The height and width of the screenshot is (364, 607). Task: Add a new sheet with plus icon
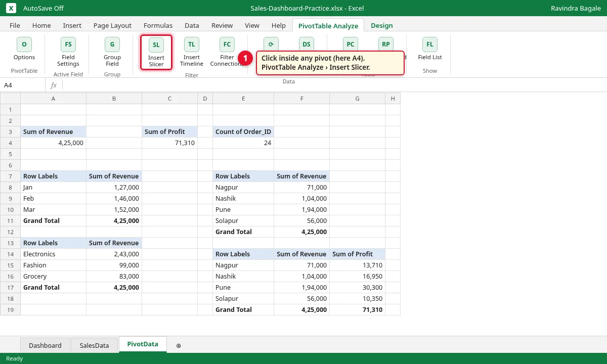179,346
